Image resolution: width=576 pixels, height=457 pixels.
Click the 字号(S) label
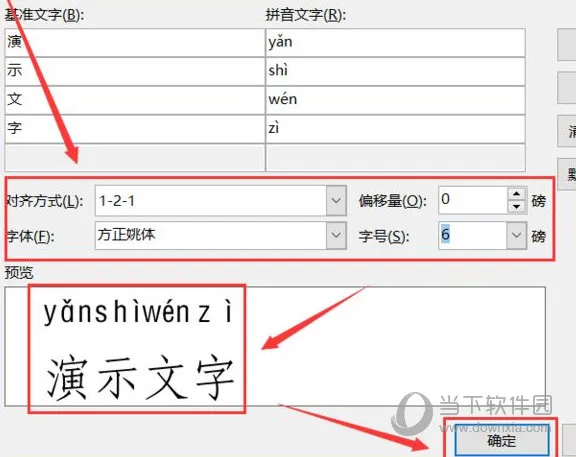click(x=384, y=236)
